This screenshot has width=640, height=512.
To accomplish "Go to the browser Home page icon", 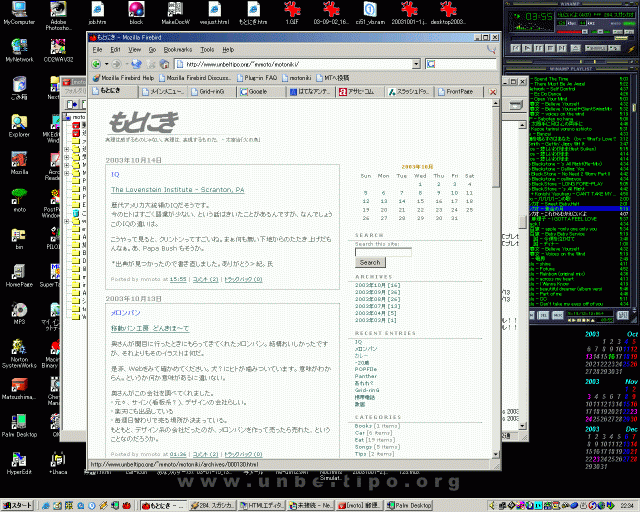I will pos(166,63).
